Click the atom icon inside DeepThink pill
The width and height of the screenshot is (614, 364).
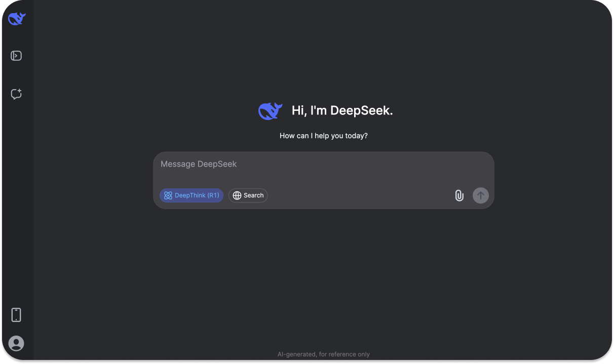(168, 195)
